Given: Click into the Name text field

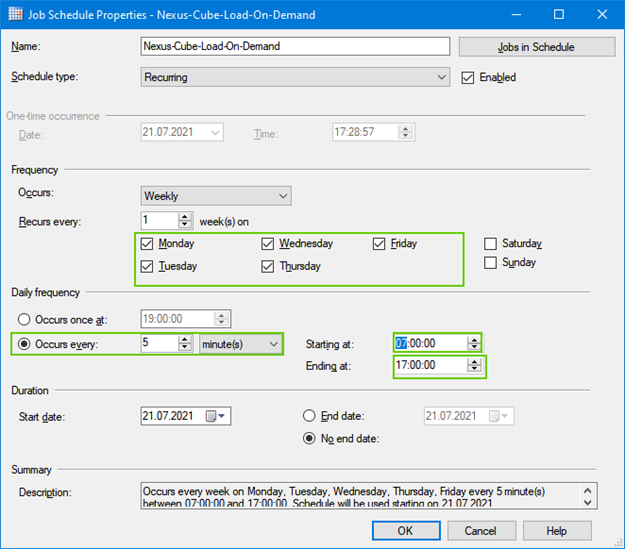Looking at the screenshot, I should pos(295,47).
